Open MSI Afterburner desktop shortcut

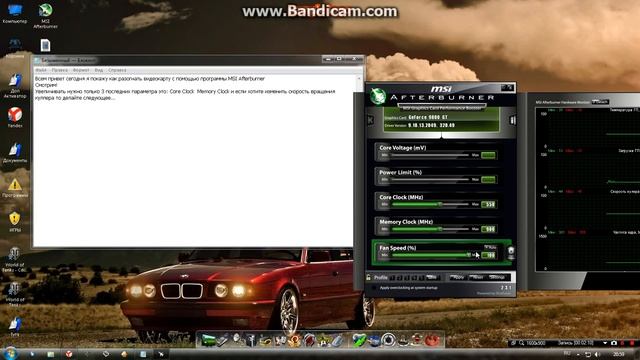[45, 16]
